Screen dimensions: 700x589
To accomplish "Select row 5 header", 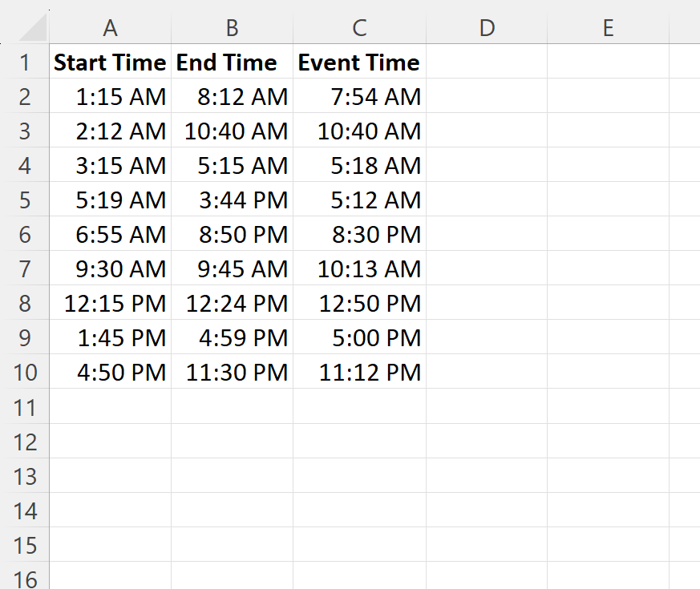I will [x=26, y=200].
